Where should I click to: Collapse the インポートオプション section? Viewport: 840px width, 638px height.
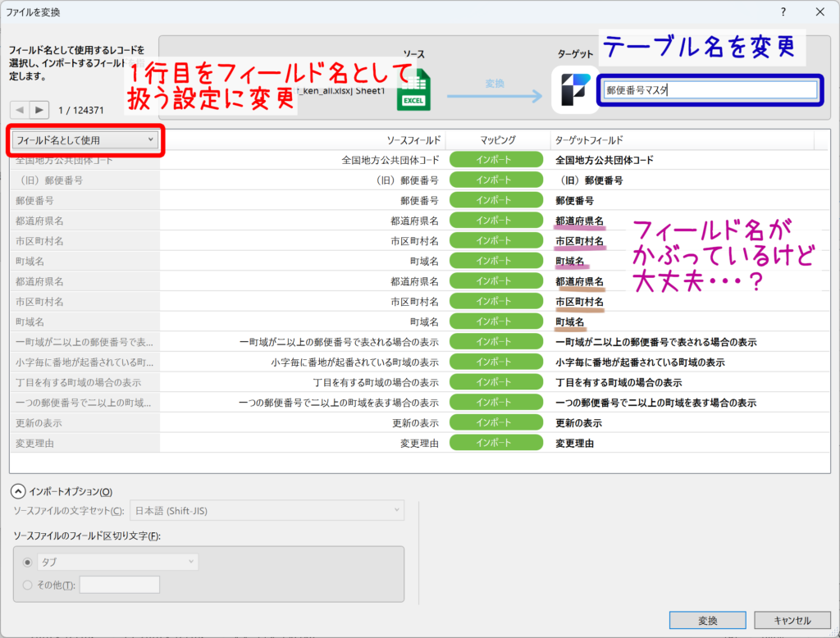tap(18, 491)
